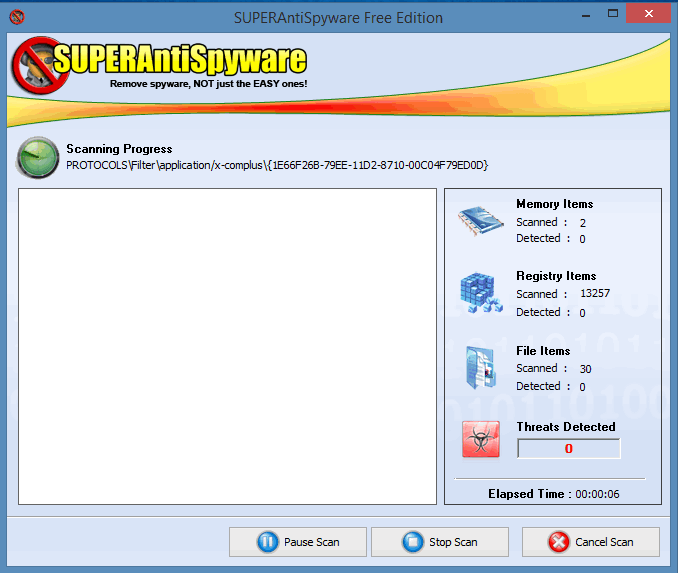Click the Scanning Progress heading

point(119,149)
